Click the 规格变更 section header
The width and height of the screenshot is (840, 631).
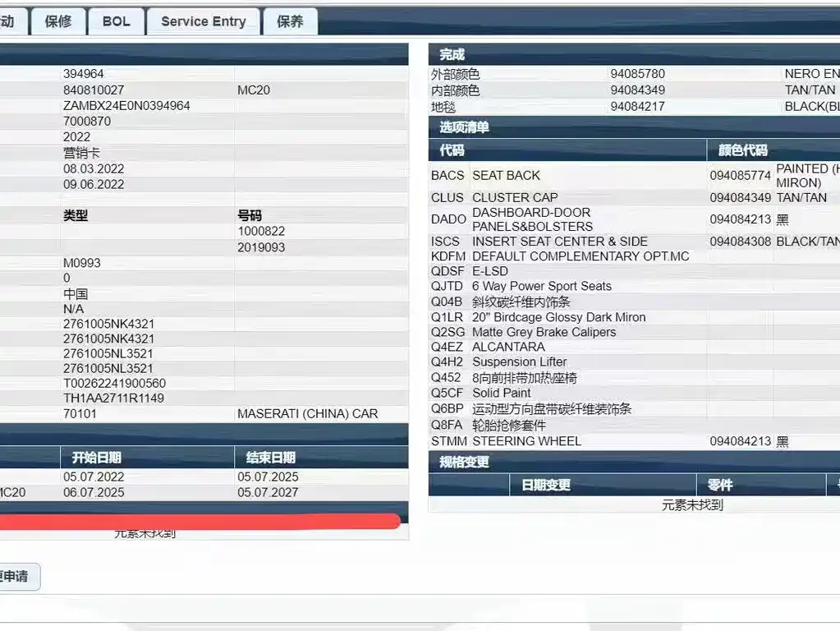pyautogui.click(x=464, y=463)
